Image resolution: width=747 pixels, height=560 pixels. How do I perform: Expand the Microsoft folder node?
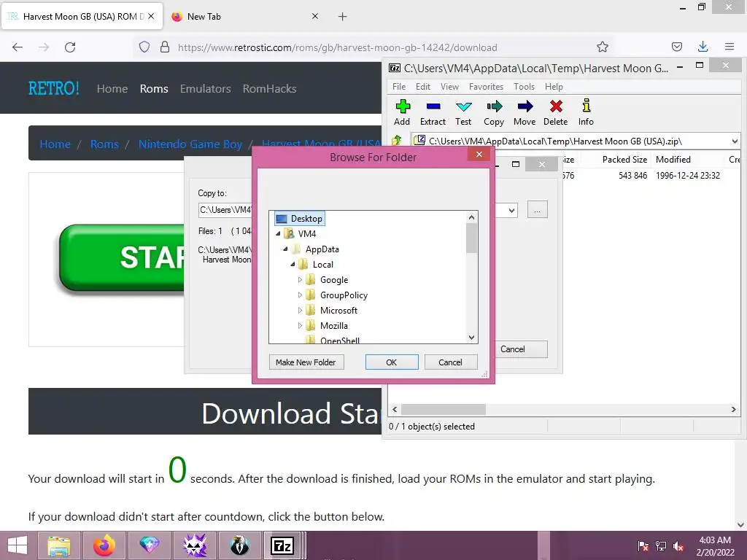point(300,310)
